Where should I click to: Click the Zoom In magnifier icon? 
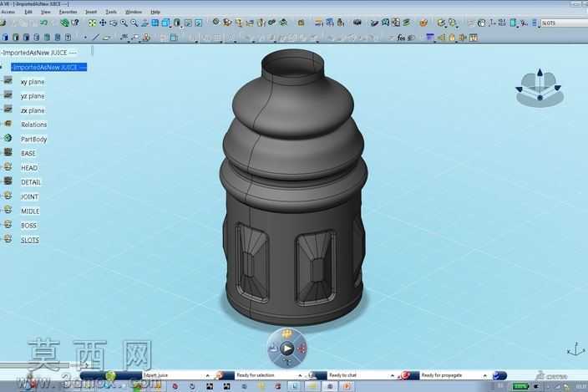(x=124, y=23)
